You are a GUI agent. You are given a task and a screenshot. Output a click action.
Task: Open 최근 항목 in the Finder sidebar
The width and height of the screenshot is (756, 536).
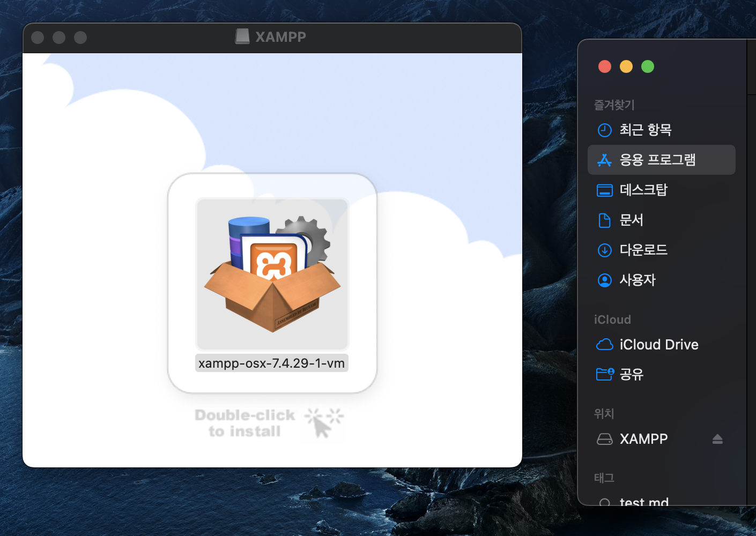pos(661,130)
